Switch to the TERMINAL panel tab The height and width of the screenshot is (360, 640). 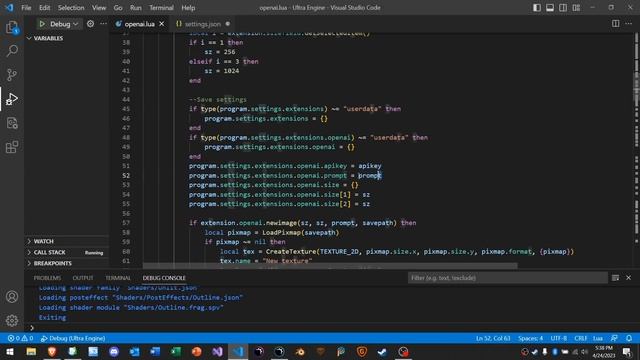pyautogui.click(x=118, y=278)
